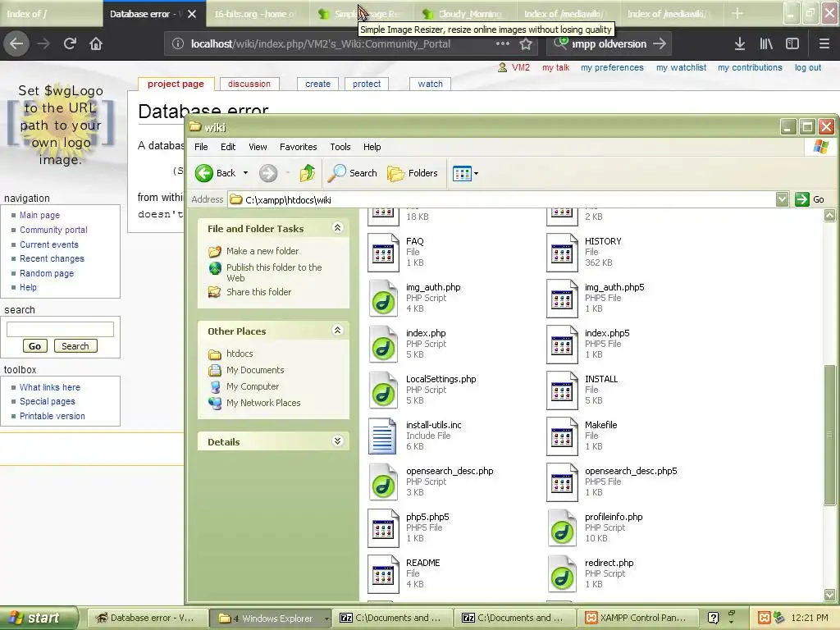This screenshot has height=630, width=840.
Task: Bookmark page with star icon
Action: (x=526, y=44)
